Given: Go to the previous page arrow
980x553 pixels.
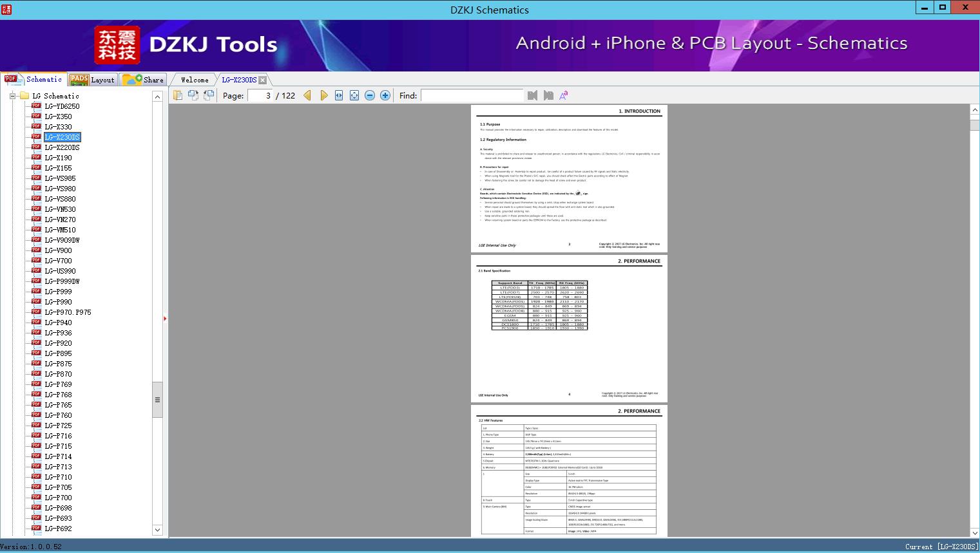Looking at the screenshot, I should 307,95.
